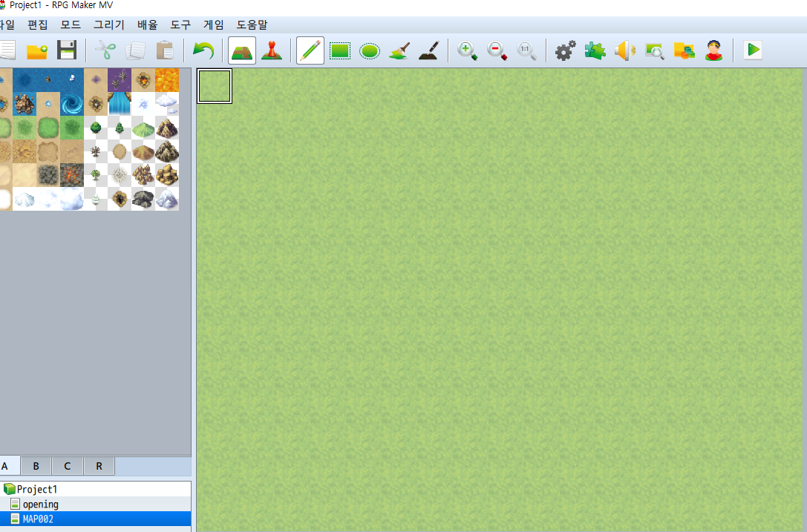Image resolution: width=807 pixels, height=532 pixels.
Task: Open the Character Generator icon
Action: 714,50
